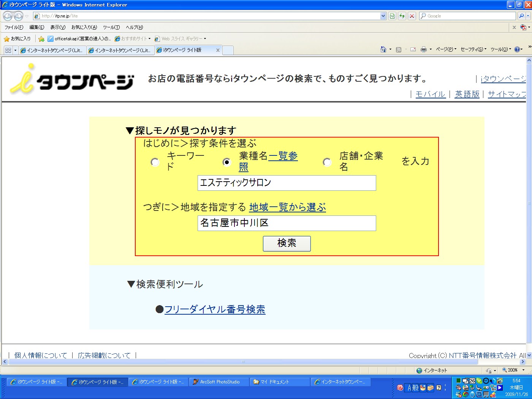532x399 pixels.
Task: Open インターネットタウンペー taskbar button
Action: point(340,382)
